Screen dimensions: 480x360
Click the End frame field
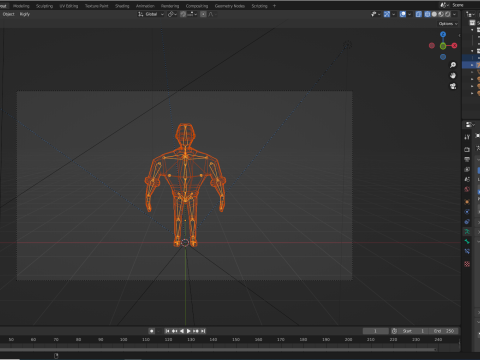[x=443, y=331]
